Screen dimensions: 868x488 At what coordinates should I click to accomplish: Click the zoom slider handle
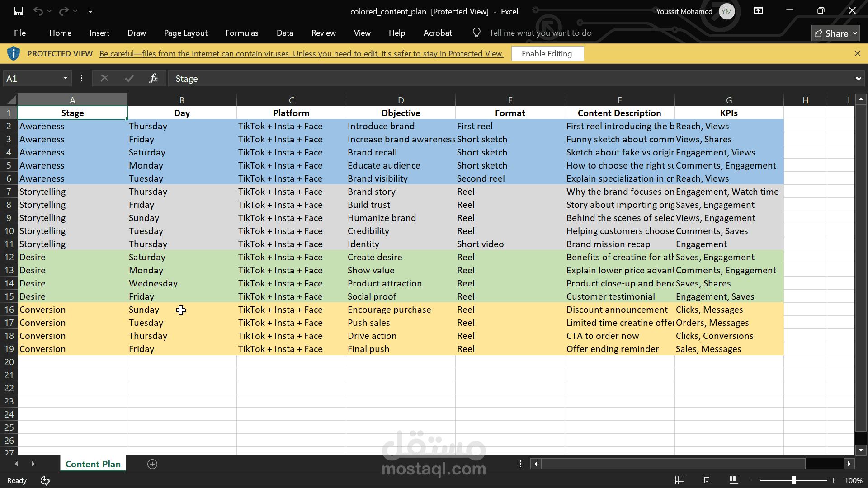pos(793,480)
